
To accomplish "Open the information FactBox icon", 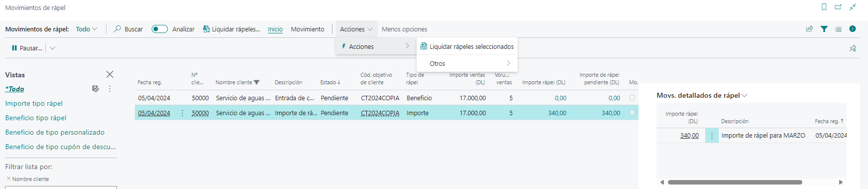I will coord(853,29).
